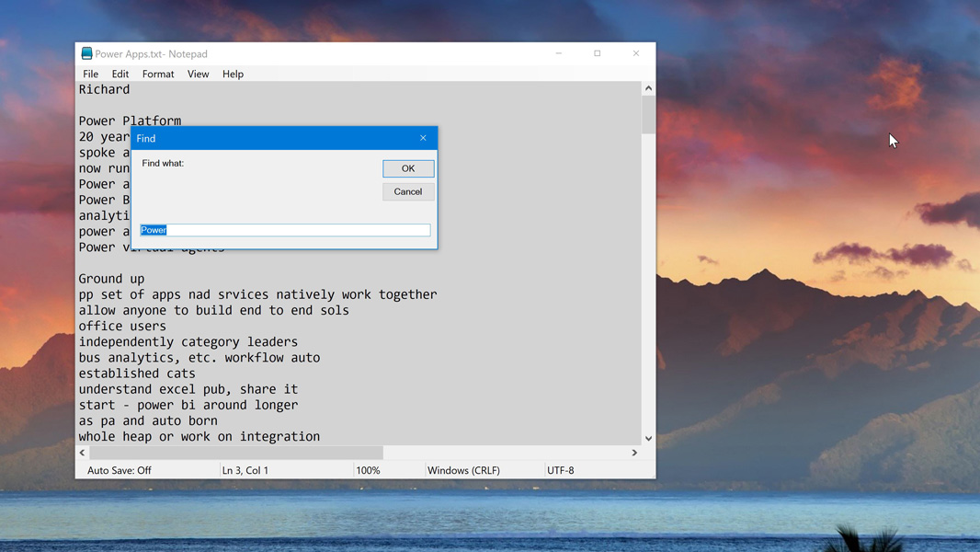Open the Edit menu
Image resolution: width=980 pixels, height=552 pixels.
click(120, 74)
